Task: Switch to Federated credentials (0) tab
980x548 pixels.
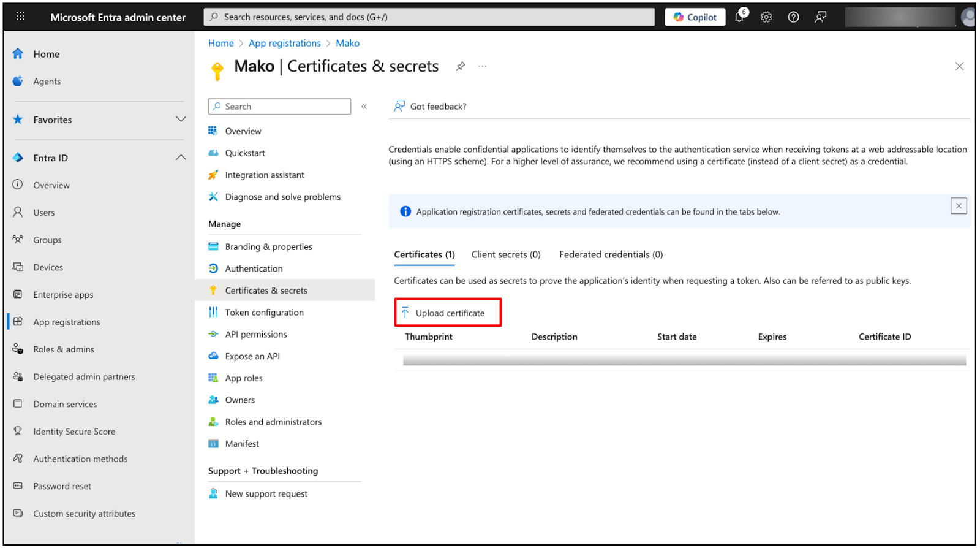Action: 611,254
